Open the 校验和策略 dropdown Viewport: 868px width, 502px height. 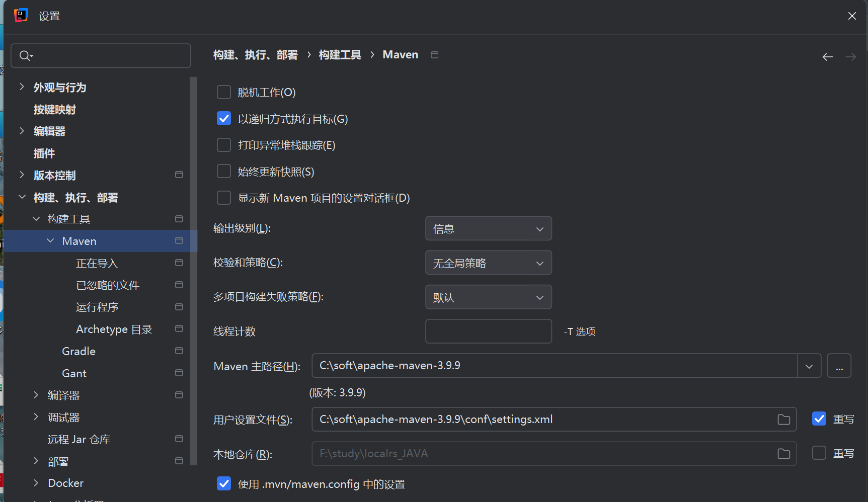point(488,263)
